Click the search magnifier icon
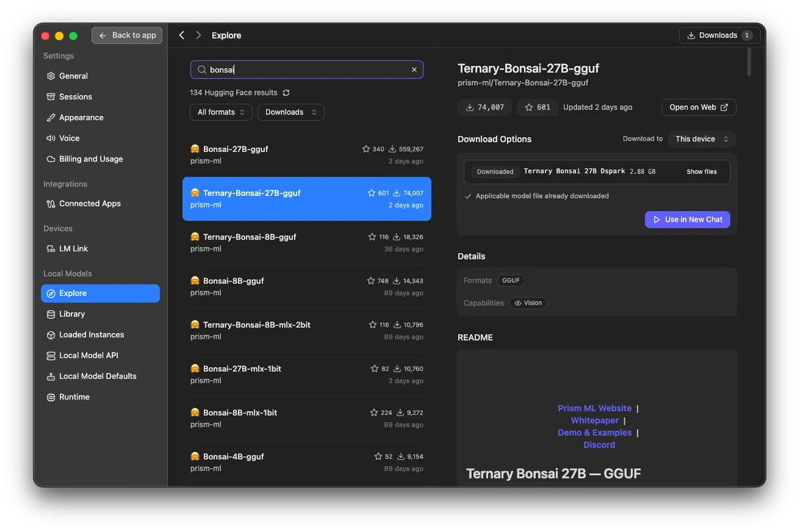The image size is (800, 532). (201, 69)
